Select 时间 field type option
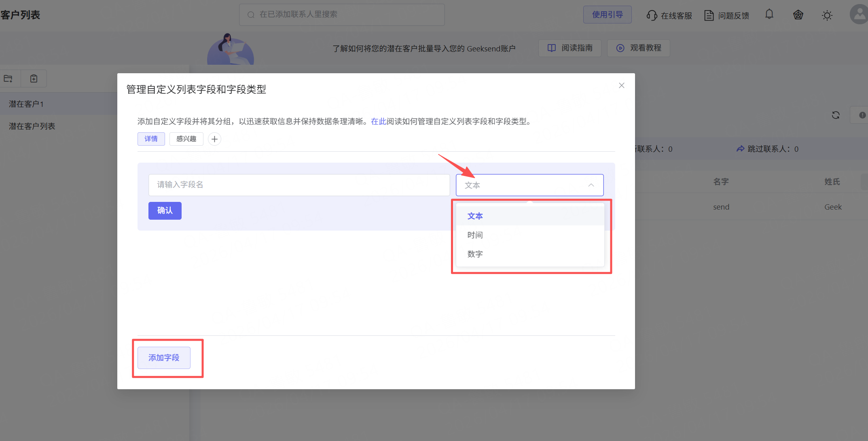This screenshot has height=441, width=868. point(475,235)
